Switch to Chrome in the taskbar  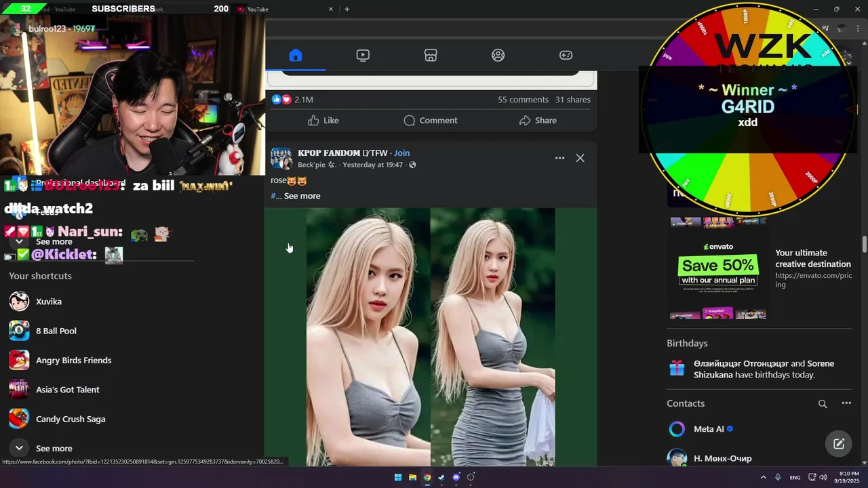(x=427, y=477)
